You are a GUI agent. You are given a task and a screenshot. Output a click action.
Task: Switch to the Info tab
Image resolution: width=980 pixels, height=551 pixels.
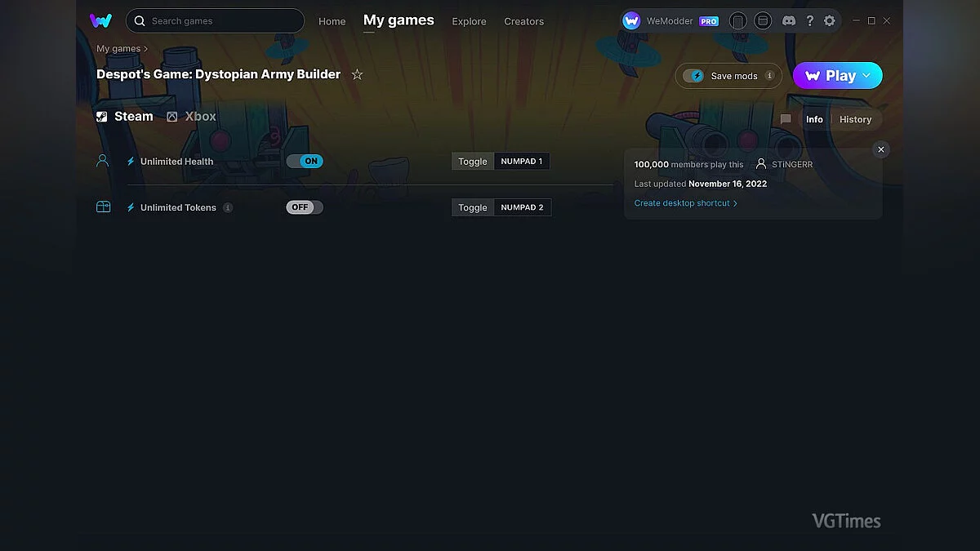[814, 119]
